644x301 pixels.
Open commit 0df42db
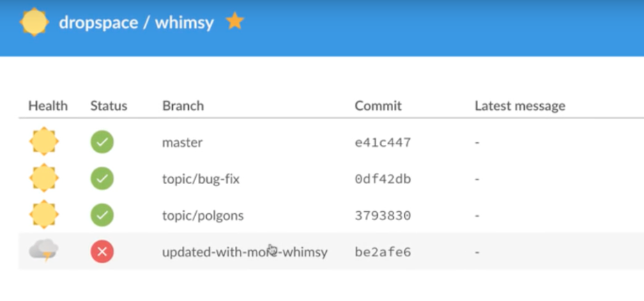click(x=383, y=179)
